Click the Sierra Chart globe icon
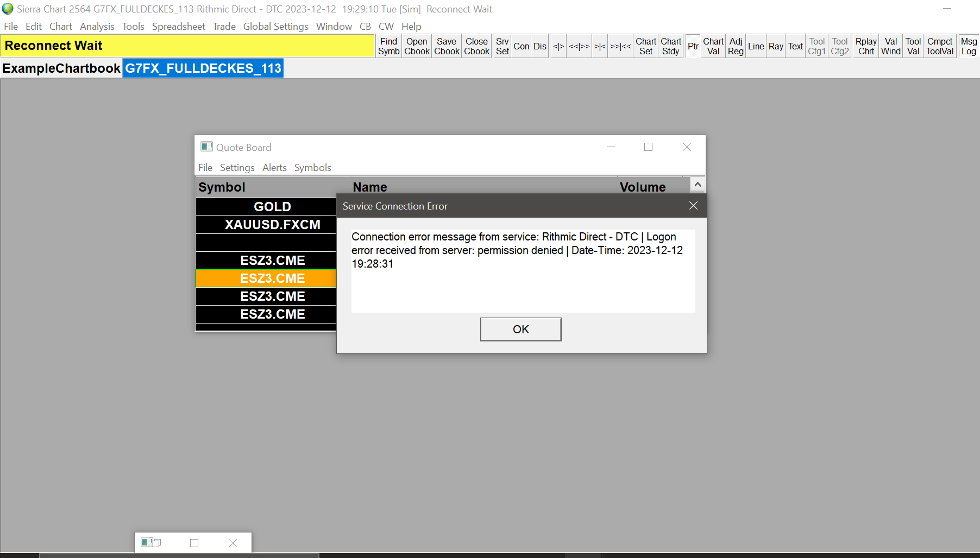The image size is (980, 558). [x=8, y=9]
